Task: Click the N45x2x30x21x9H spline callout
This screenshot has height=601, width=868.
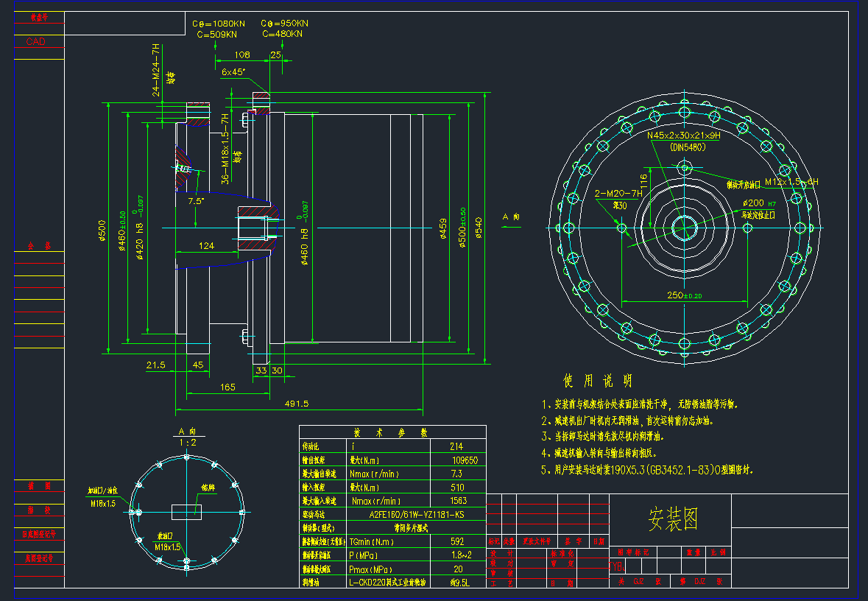Action: [683, 136]
